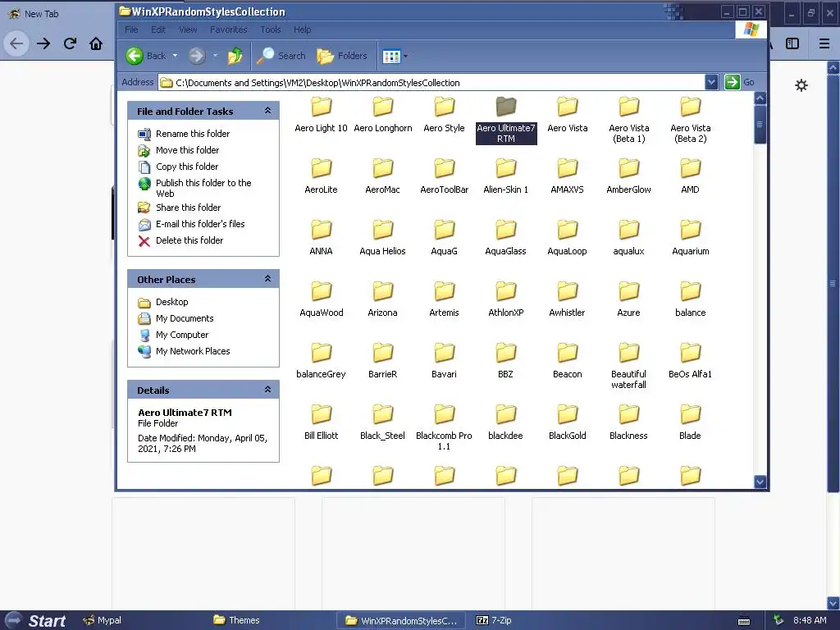840x630 pixels.
Task: Open the View menu
Action: tap(188, 30)
